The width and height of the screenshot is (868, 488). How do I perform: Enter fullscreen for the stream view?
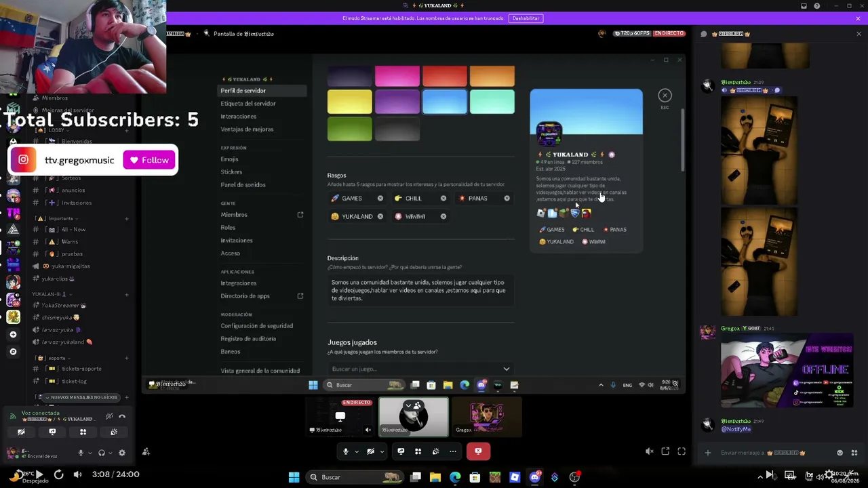point(682,451)
